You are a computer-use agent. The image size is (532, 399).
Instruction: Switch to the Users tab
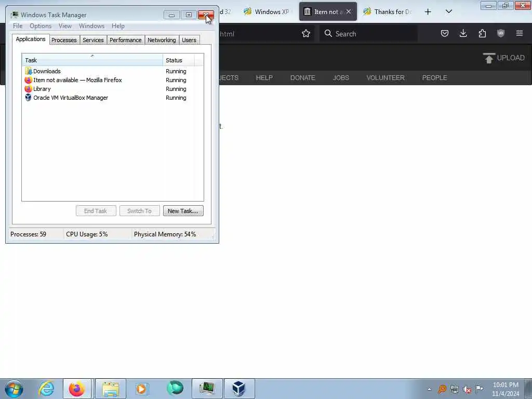(x=189, y=40)
